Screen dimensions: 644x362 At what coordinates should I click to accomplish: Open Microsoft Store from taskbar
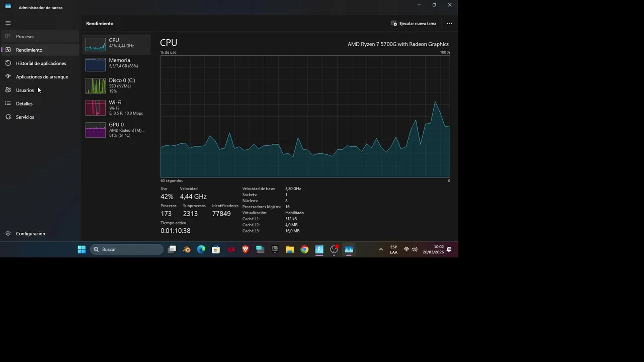[216, 249]
